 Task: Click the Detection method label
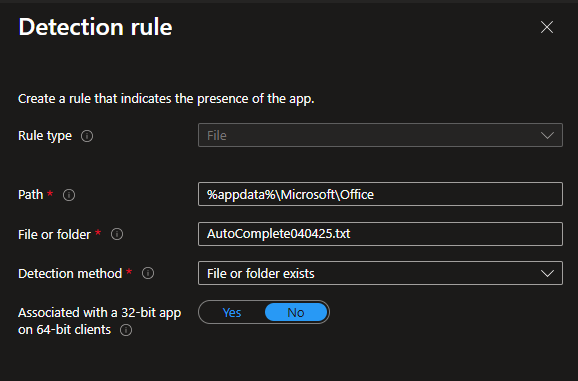click(x=70, y=273)
